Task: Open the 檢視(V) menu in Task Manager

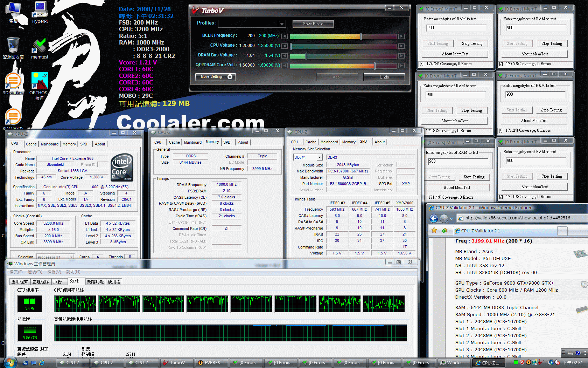Action: (x=54, y=272)
